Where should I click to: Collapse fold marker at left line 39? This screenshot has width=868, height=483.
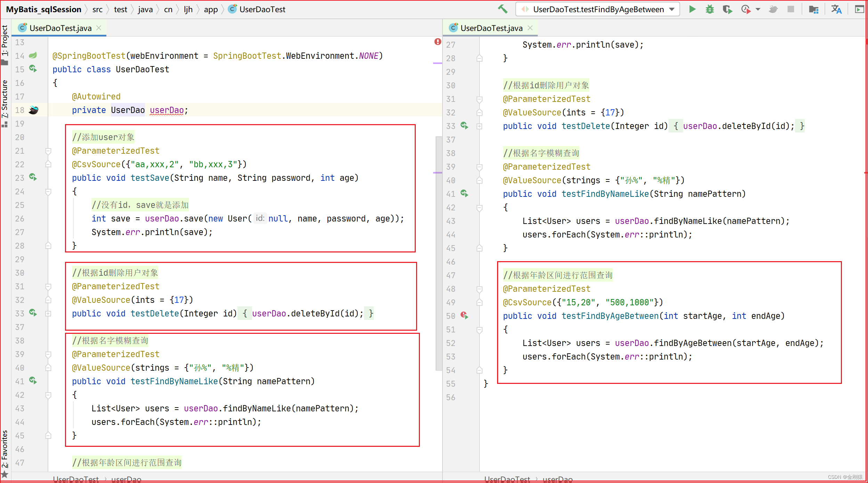(x=48, y=354)
